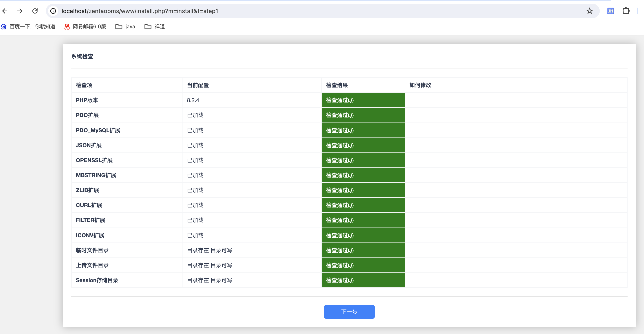This screenshot has width=644, height=334.
Task: Click the Session存储目录 pass result
Action: pos(363,280)
